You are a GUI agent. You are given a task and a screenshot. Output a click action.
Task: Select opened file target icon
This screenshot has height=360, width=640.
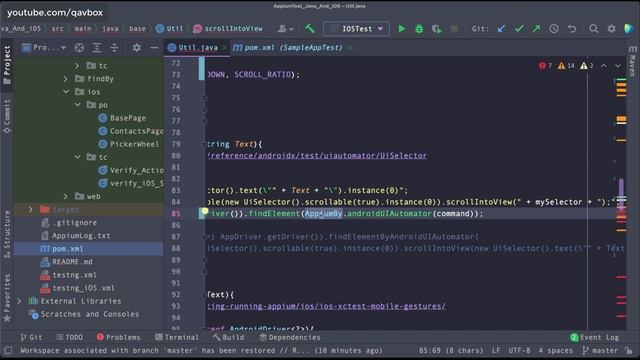point(79,48)
